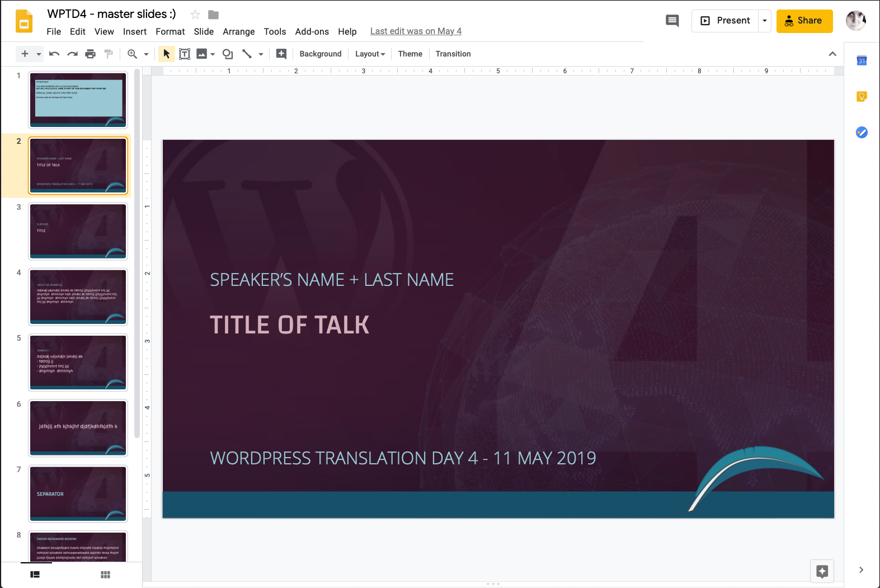Switch to filmstrip view

(x=35, y=575)
